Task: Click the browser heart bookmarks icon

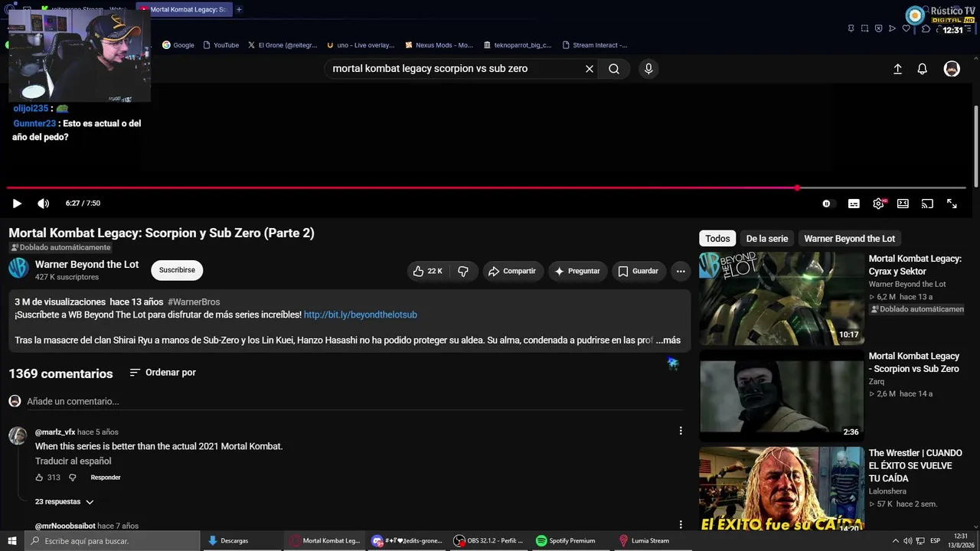Action: pyautogui.click(x=906, y=28)
